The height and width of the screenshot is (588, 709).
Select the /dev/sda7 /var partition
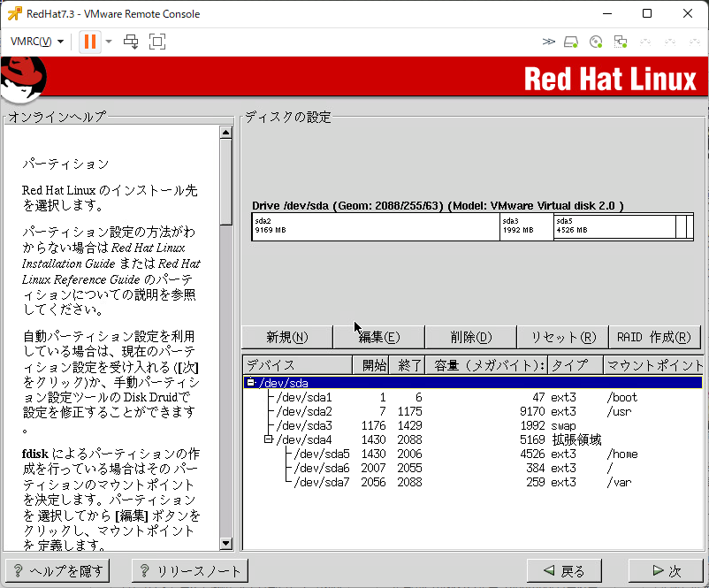tap(472, 482)
